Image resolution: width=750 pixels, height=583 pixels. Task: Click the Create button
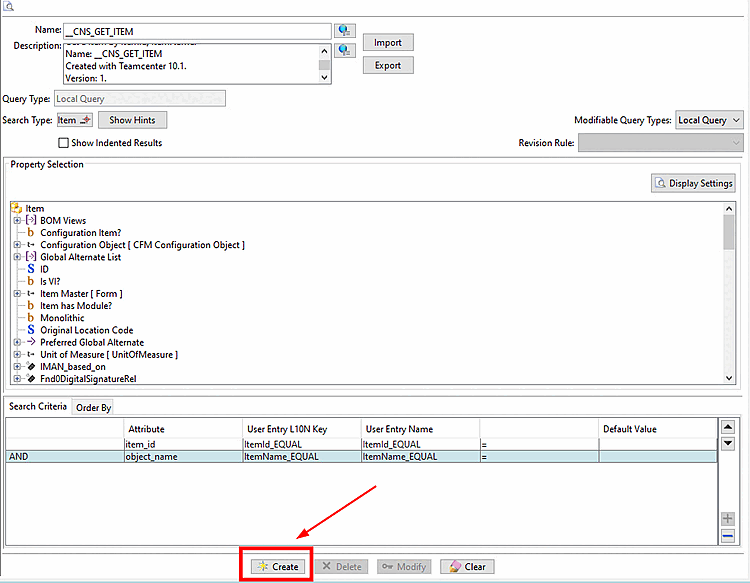coord(278,567)
